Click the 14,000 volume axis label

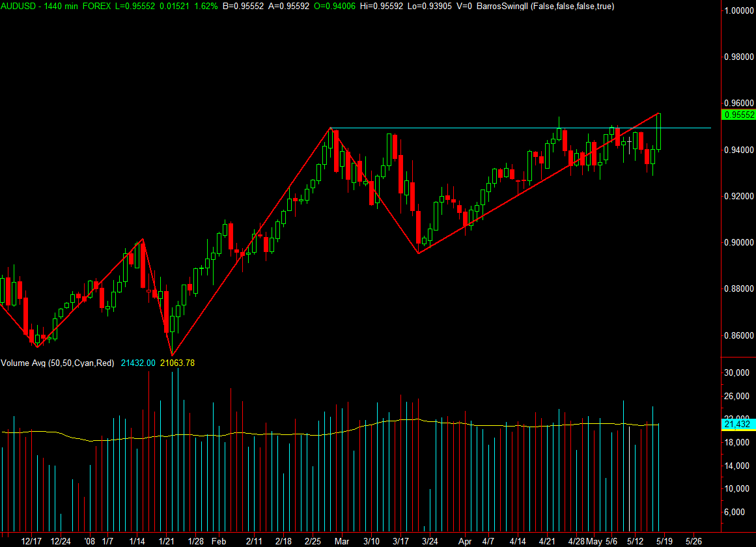[x=736, y=466]
